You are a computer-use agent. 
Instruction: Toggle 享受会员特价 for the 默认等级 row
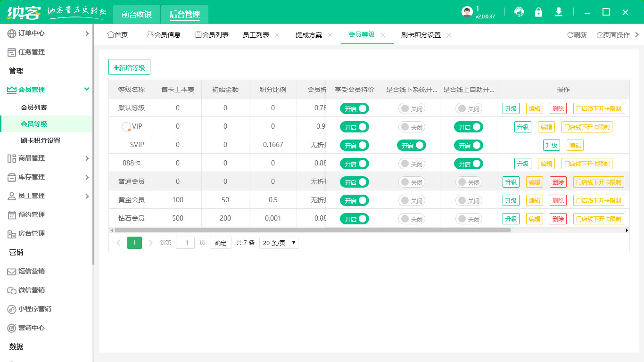(354, 109)
